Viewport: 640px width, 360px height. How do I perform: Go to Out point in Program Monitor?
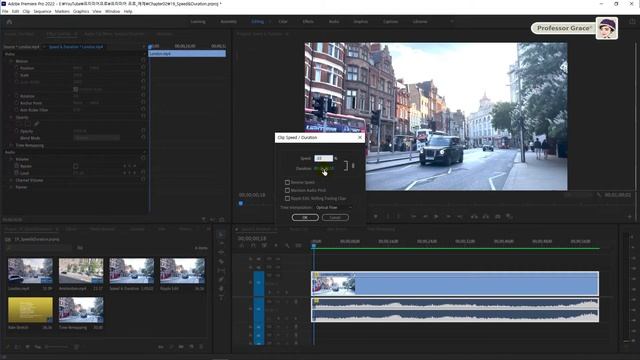460,216
